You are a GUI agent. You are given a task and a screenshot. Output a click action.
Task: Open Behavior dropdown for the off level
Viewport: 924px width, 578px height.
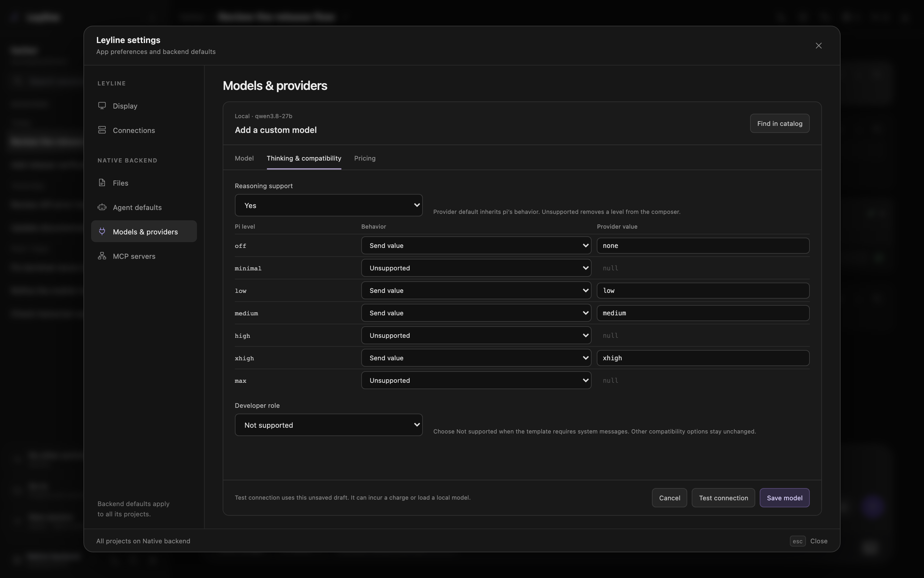[x=476, y=245]
